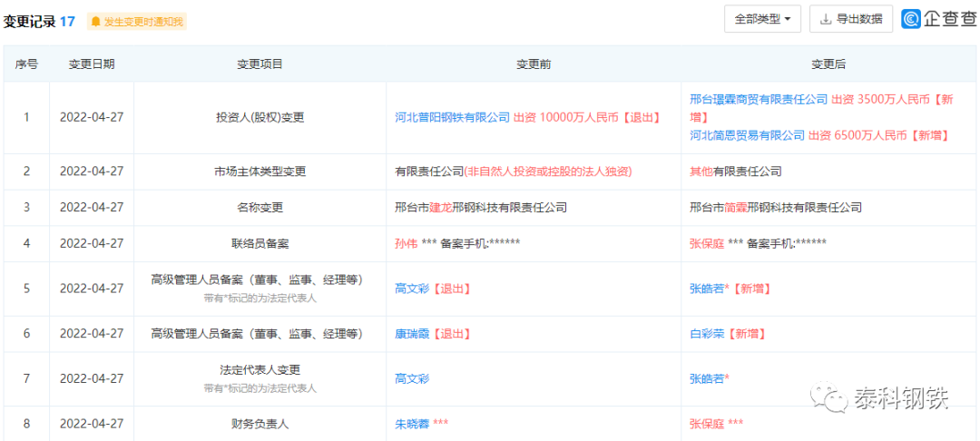Open 康瑞霞 person profile link
This screenshot has height=441, width=980.
click(412, 333)
